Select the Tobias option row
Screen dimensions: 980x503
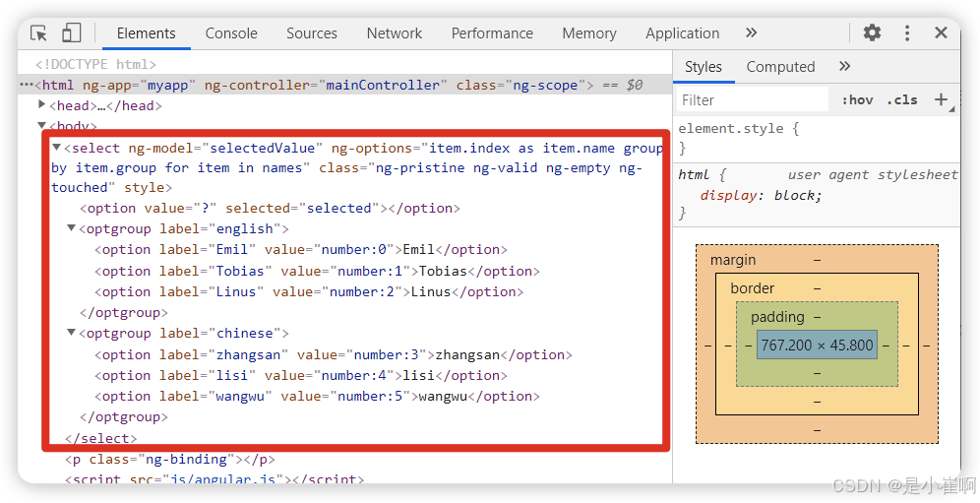tap(317, 271)
